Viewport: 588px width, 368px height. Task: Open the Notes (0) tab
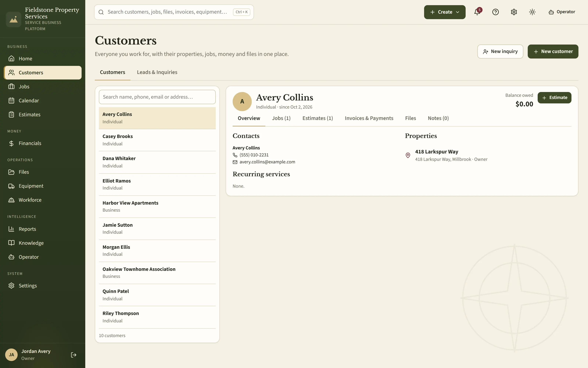coord(438,118)
